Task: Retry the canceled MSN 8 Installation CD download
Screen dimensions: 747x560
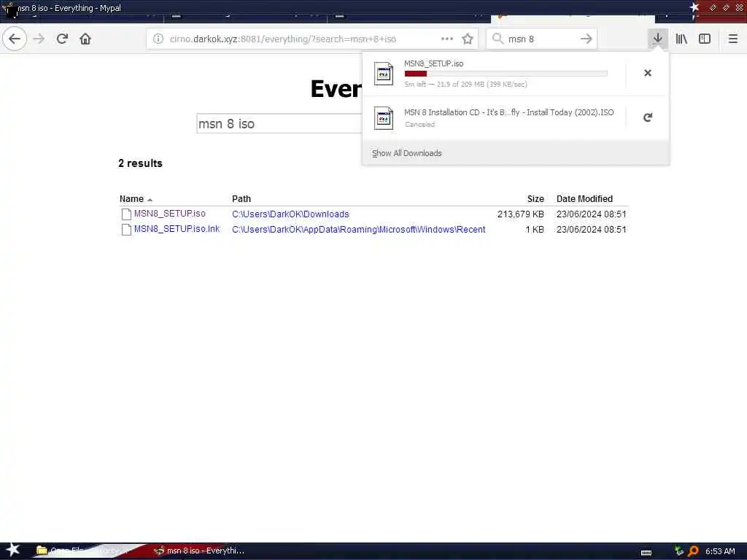Action: click(648, 117)
